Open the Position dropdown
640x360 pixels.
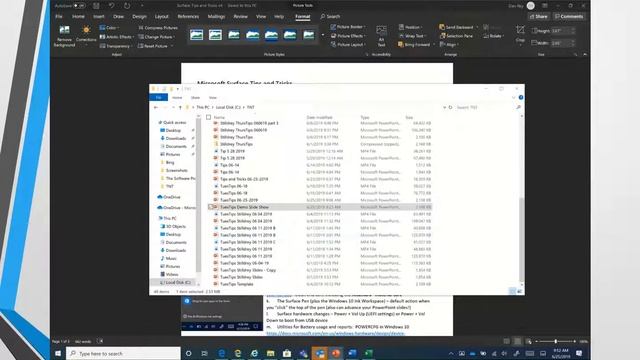pyautogui.click(x=410, y=27)
